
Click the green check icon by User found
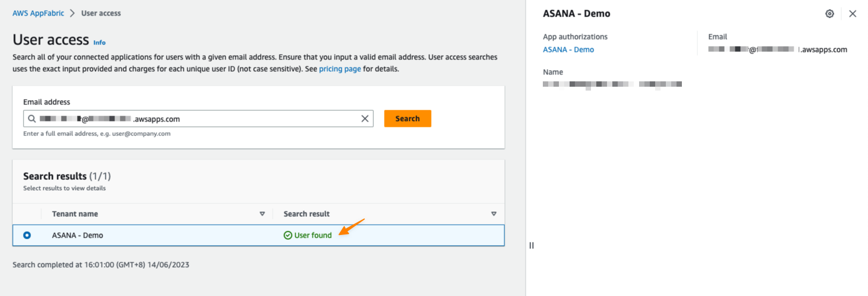[x=288, y=235]
